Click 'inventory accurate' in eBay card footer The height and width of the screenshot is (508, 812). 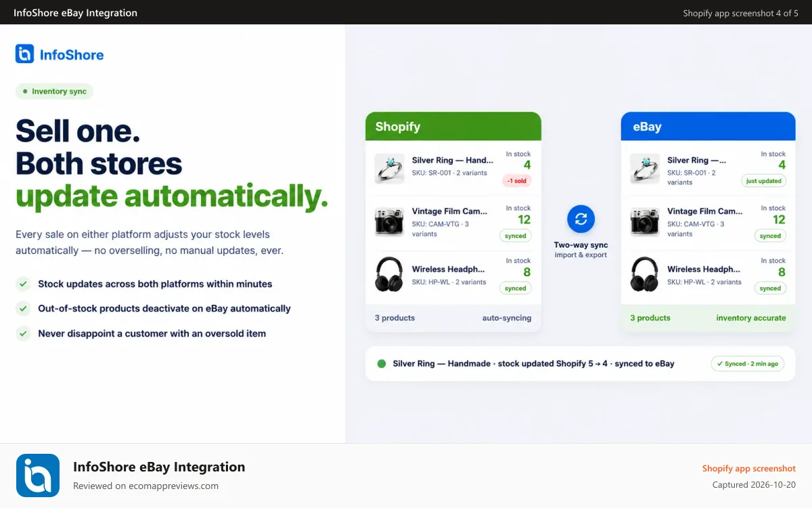coord(751,318)
